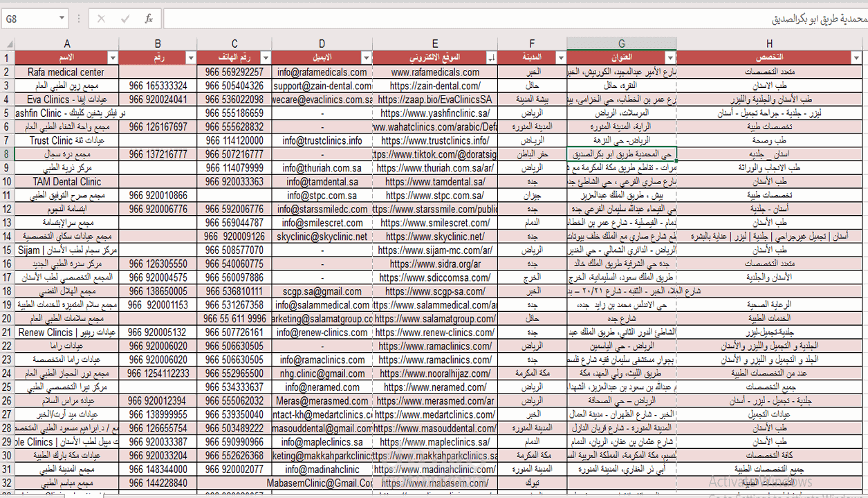This screenshot has height=498, width=868.
Task: Select column E header
Action: pos(435,44)
